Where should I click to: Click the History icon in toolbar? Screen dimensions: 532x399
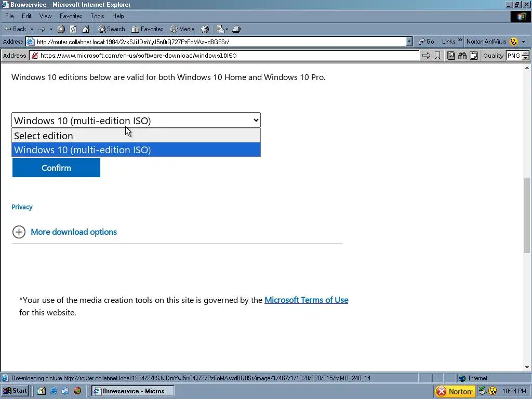pos(205,29)
